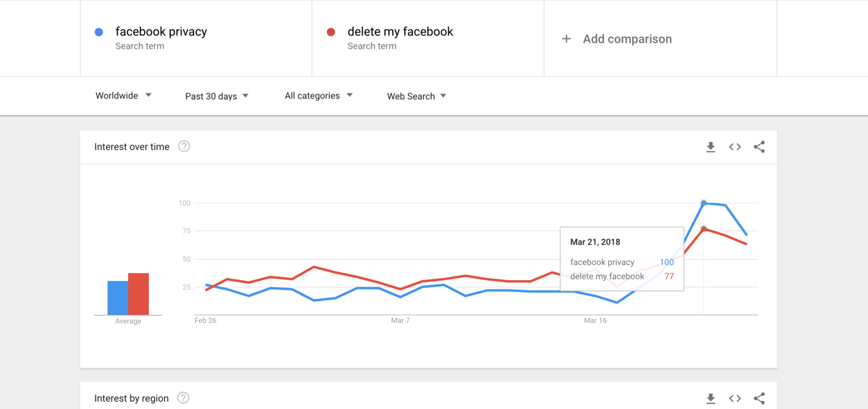The width and height of the screenshot is (868, 409).
Task: Edit the facebook privacy search term
Action: coord(161,32)
